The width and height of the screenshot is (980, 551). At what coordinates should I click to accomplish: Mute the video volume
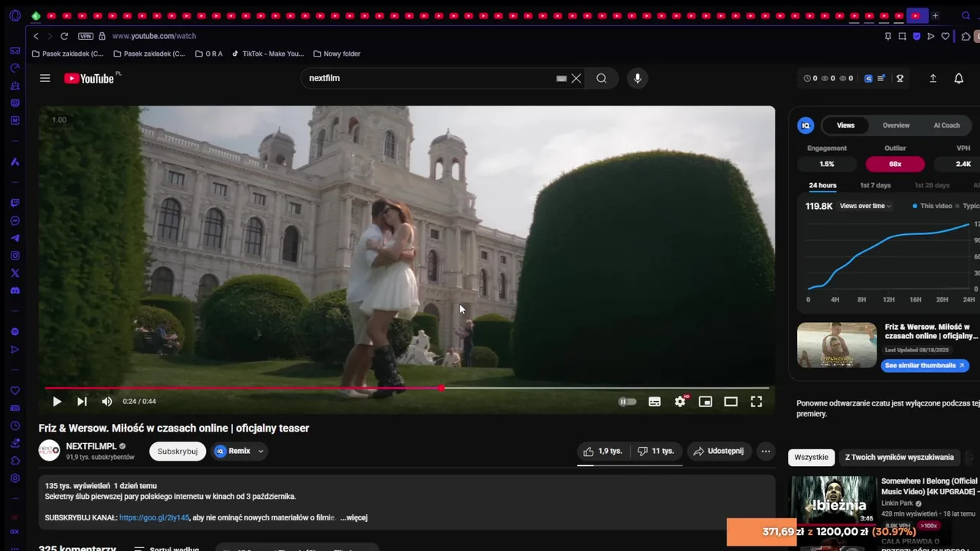[107, 401]
